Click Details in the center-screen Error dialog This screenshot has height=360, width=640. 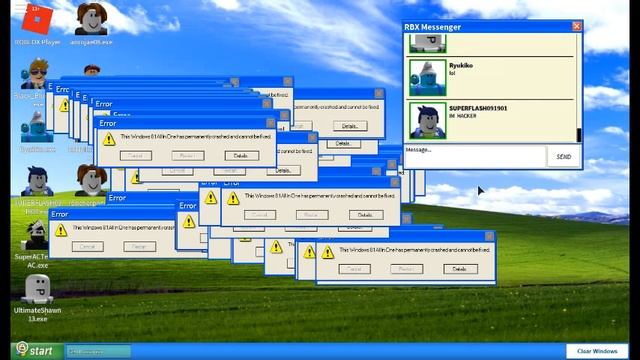366,215
